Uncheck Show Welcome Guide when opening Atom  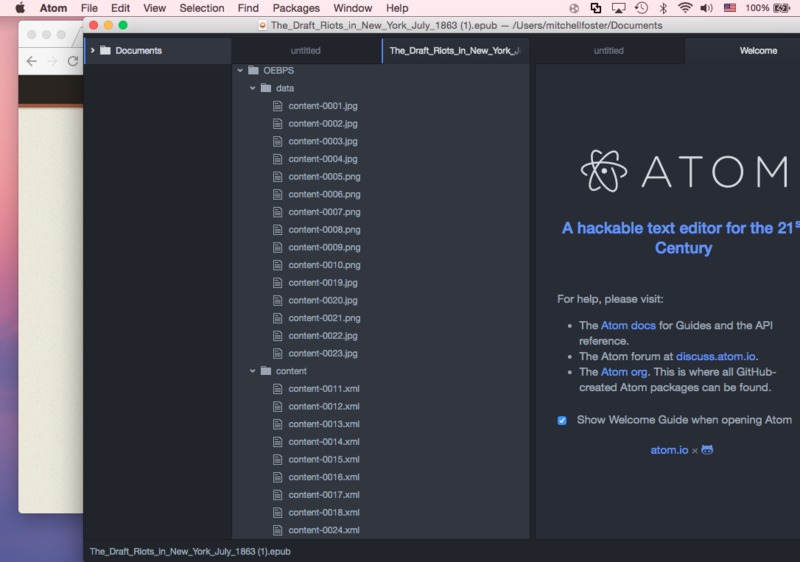pos(562,421)
